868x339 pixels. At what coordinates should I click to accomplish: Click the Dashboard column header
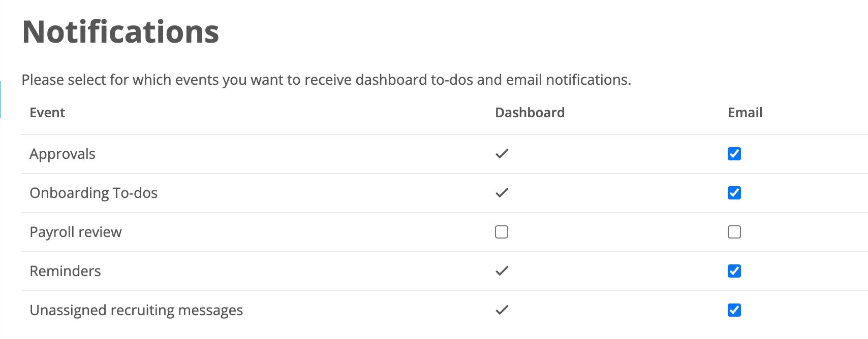click(530, 113)
